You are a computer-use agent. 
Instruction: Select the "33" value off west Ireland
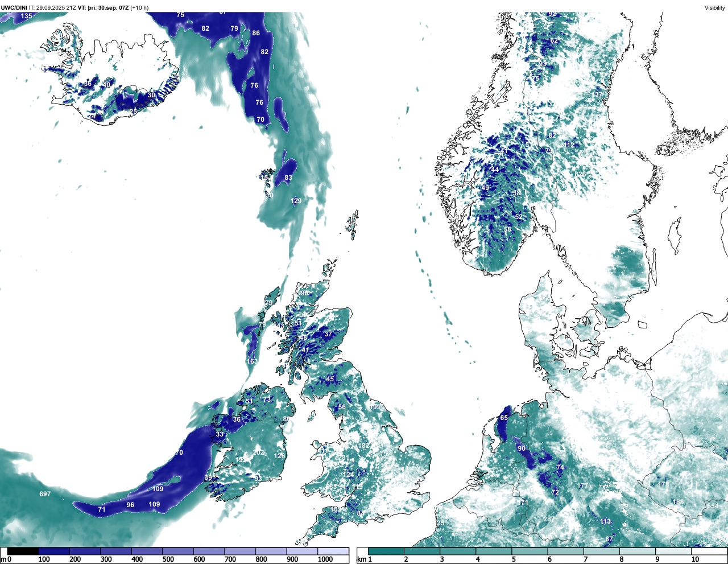click(x=220, y=434)
